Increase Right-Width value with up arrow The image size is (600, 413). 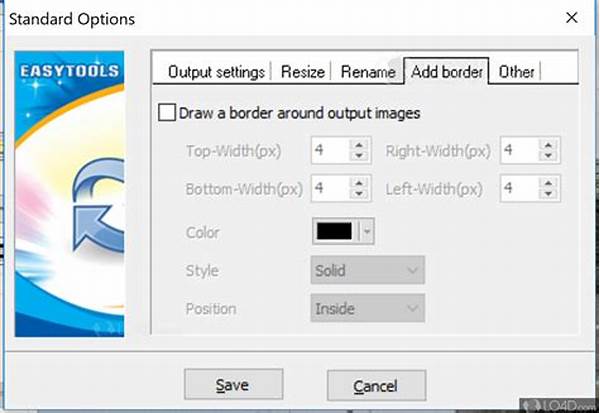(x=548, y=145)
